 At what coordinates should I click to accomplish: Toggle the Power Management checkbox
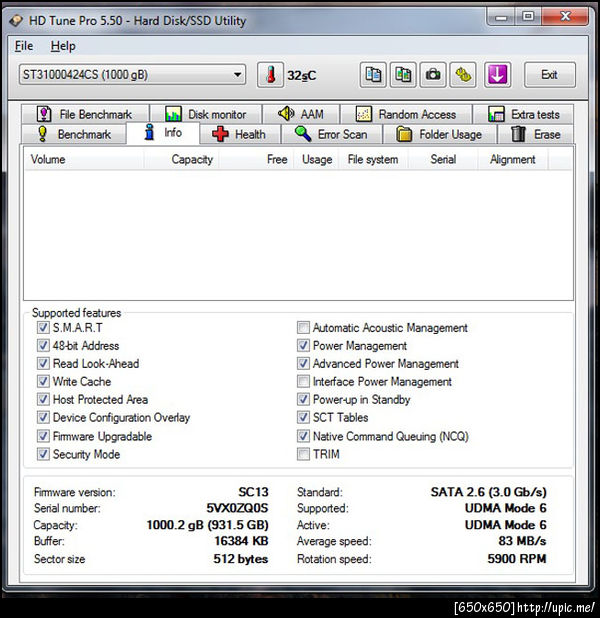303,346
